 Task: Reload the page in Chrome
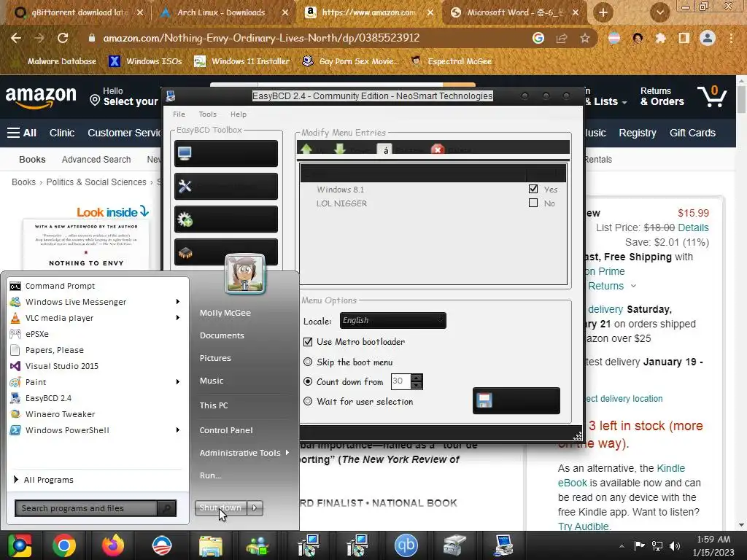pyautogui.click(x=63, y=38)
